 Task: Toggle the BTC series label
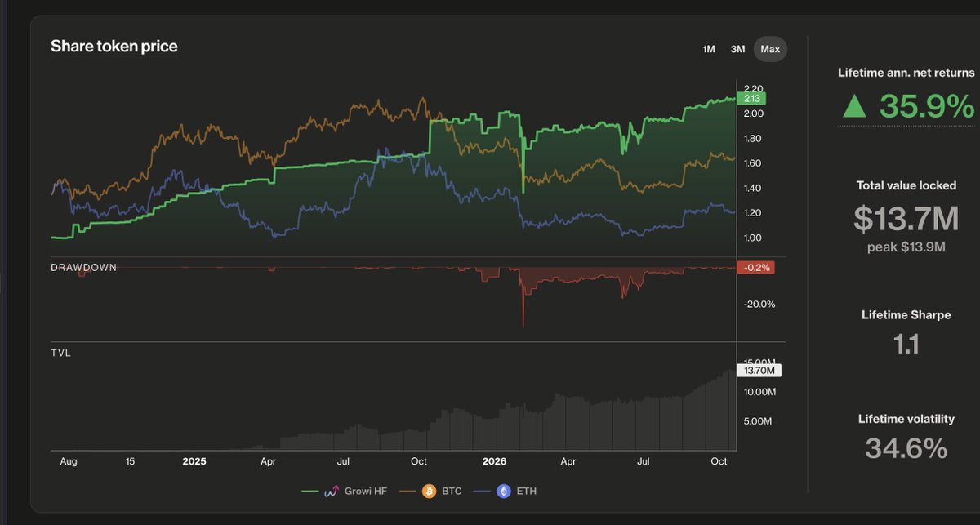click(x=450, y=491)
